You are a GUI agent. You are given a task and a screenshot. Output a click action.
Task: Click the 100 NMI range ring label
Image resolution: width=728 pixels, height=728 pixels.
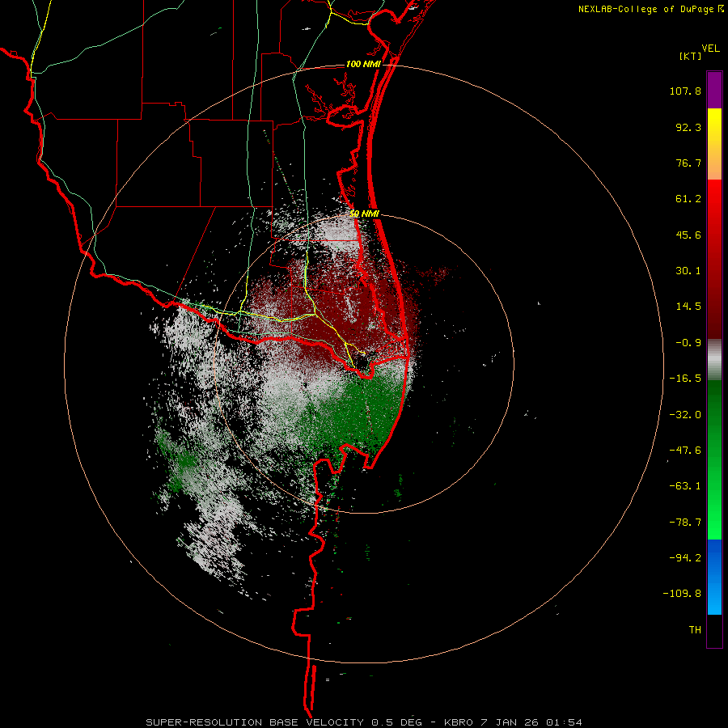tap(363, 64)
